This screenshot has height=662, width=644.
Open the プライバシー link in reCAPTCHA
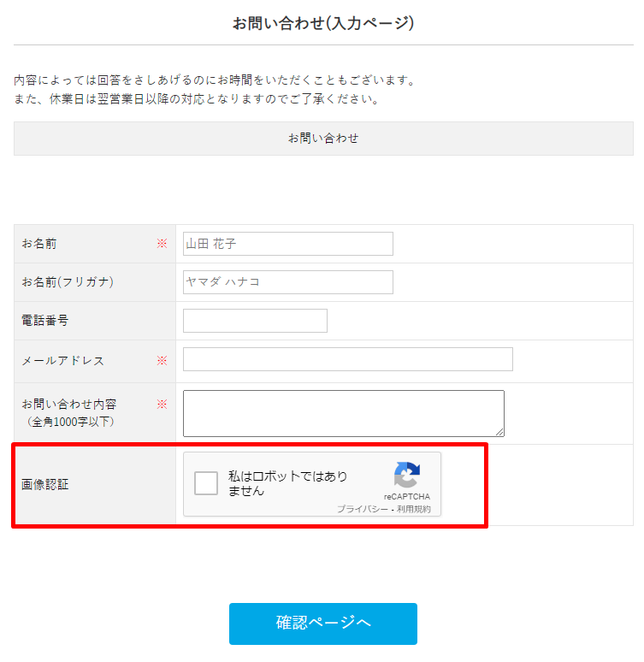pyautogui.click(x=363, y=509)
